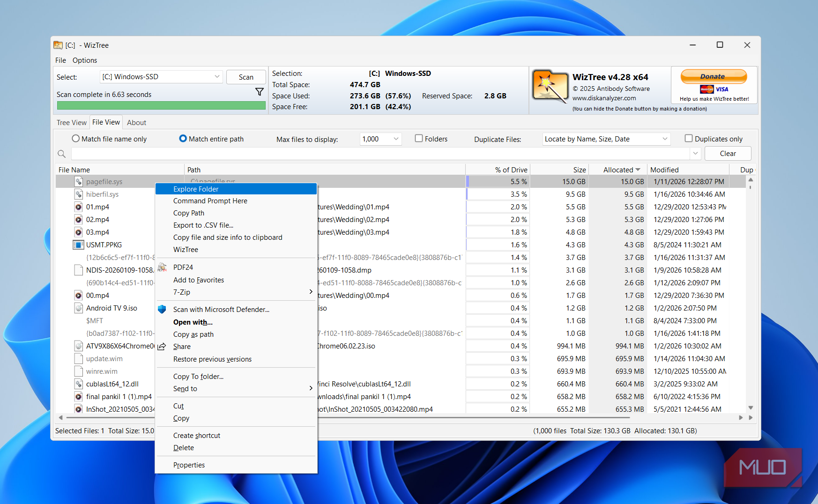Expand the Send to submenu
Viewport: 818px width, 504px height.
tap(237, 389)
